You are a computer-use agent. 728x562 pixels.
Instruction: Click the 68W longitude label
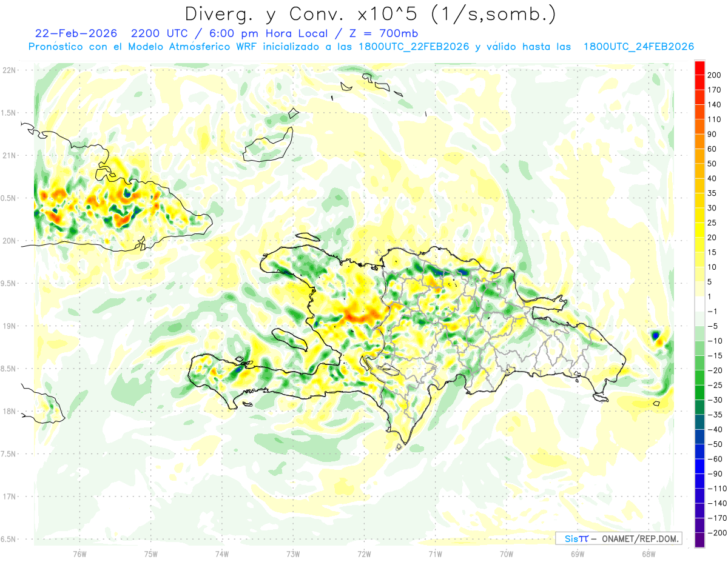click(x=649, y=554)
